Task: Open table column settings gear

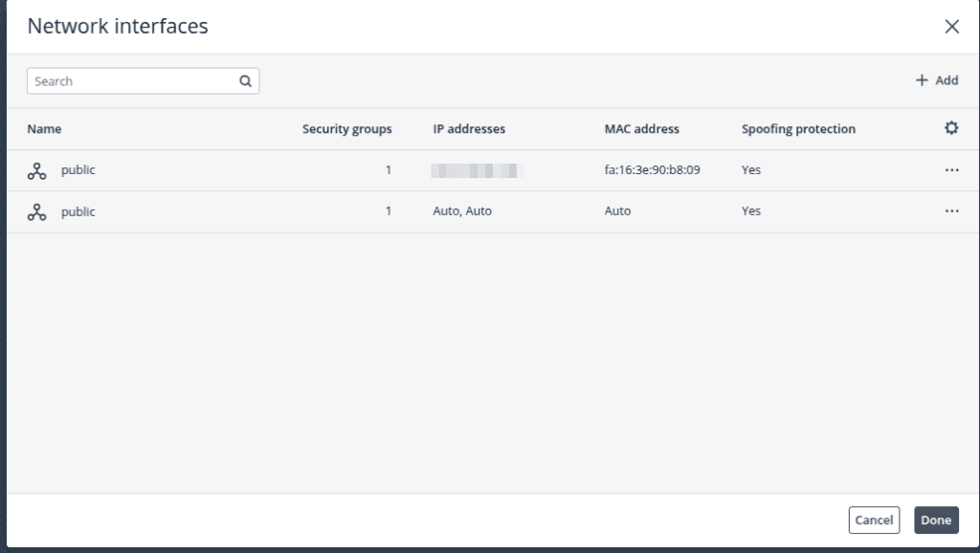Action: (x=951, y=128)
